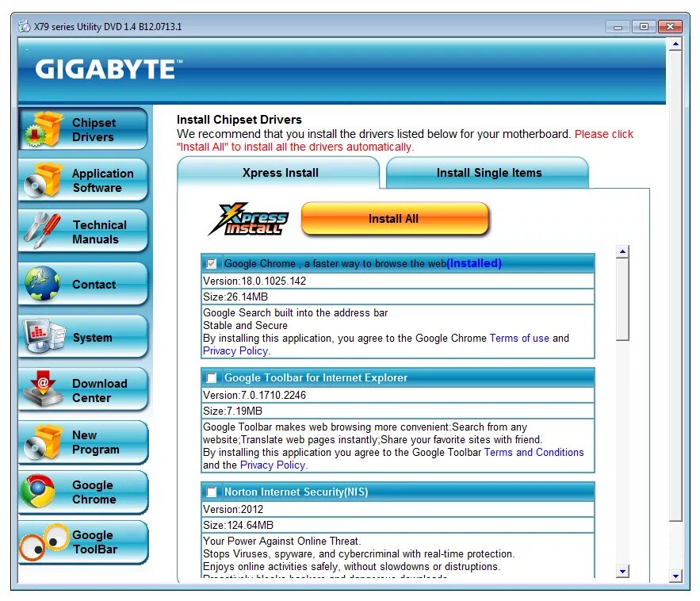Maximize the X79 Utility DVD window

pyautogui.click(x=644, y=27)
